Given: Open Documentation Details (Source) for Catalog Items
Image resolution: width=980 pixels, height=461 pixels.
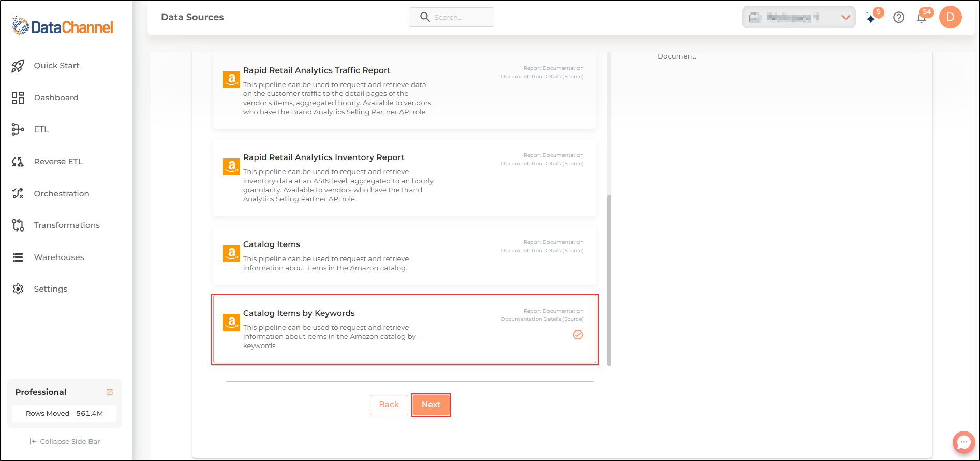Looking at the screenshot, I should click(542, 251).
